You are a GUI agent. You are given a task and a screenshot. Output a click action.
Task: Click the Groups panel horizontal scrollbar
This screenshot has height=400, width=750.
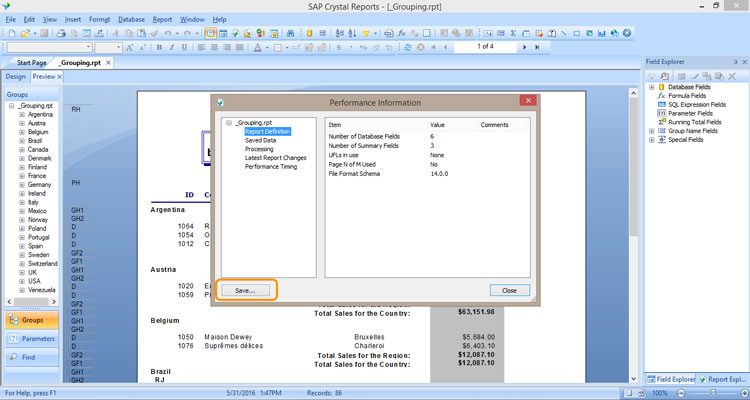[32, 302]
